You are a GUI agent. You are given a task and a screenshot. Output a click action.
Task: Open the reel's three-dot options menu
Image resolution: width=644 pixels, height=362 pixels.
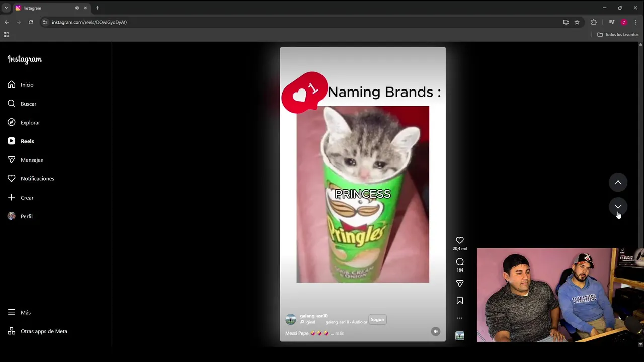click(x=460, y=318)
